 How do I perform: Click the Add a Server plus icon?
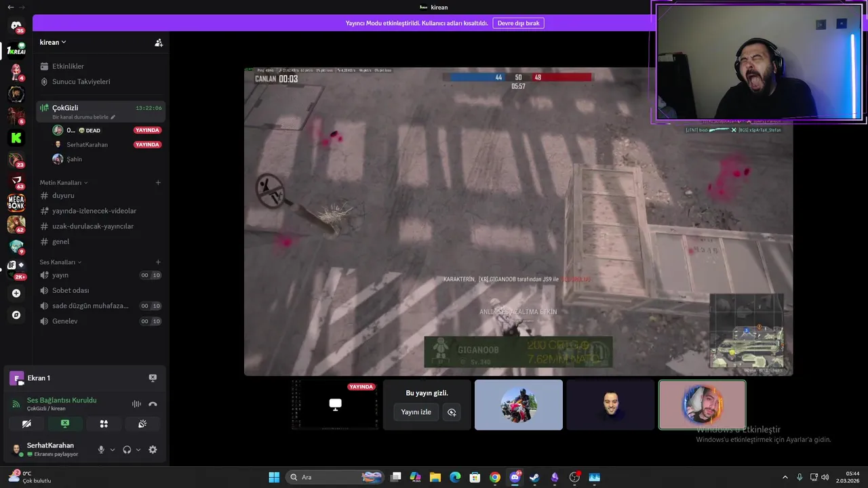16,293
